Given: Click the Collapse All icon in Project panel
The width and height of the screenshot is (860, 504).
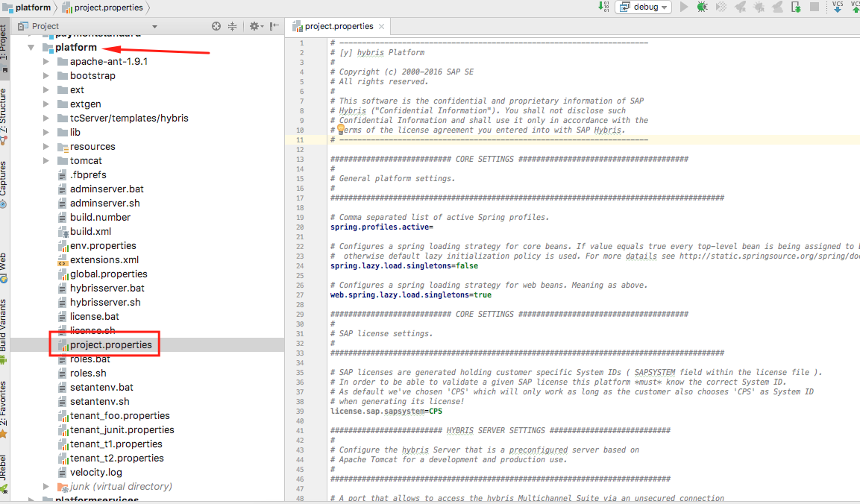Looking at the screenshot, I should click(x=233, y=26).
